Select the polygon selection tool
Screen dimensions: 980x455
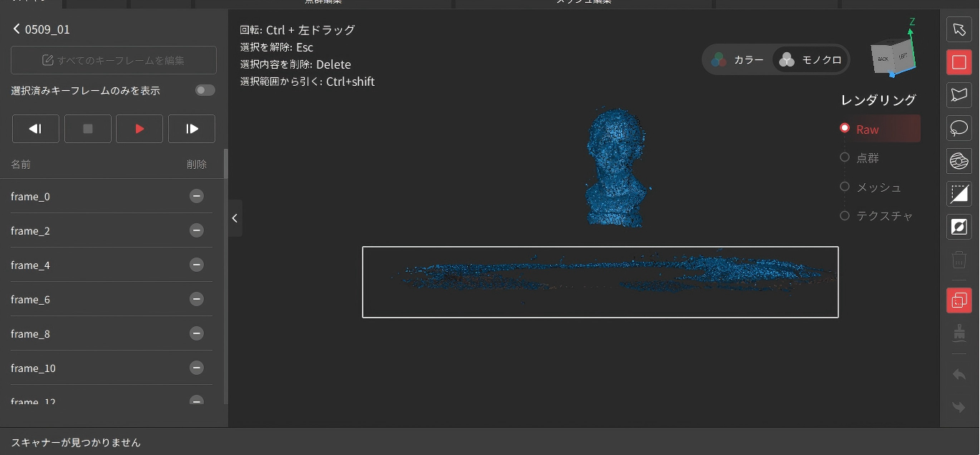tap(959, 95)
